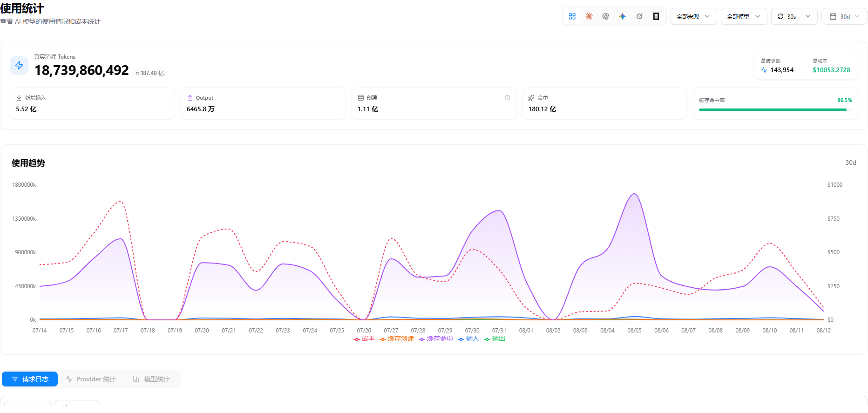Switch to the Provider 统计 tab
The height and width of the screenshot is (413, 868).
pos(91,379)
